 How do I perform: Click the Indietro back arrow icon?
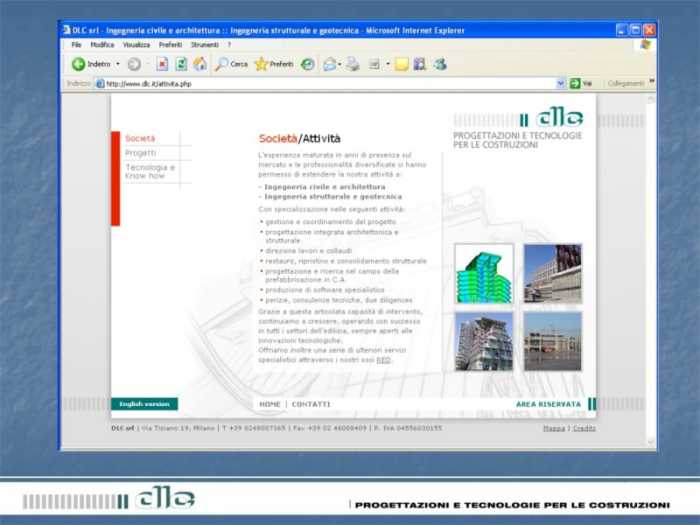coord(78,64)
